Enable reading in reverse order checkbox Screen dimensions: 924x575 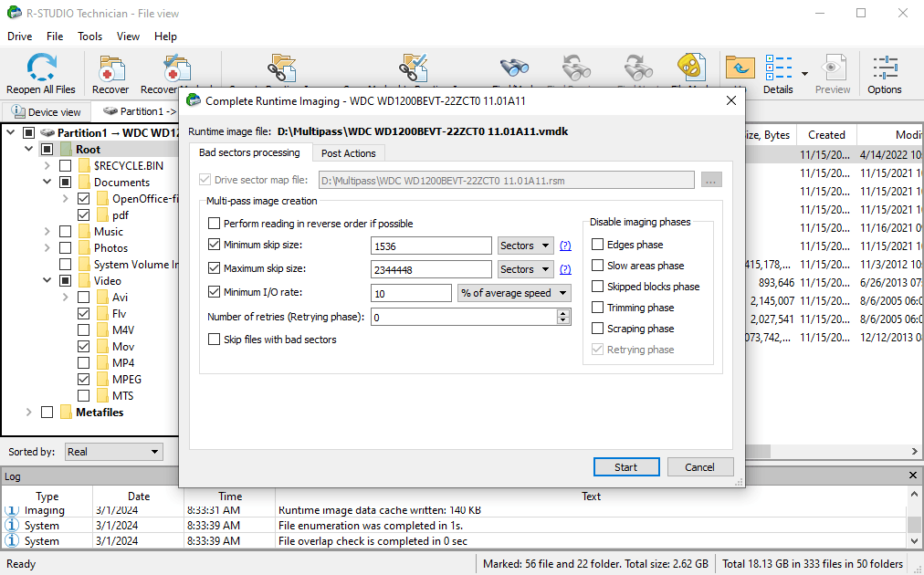point(215,224)
